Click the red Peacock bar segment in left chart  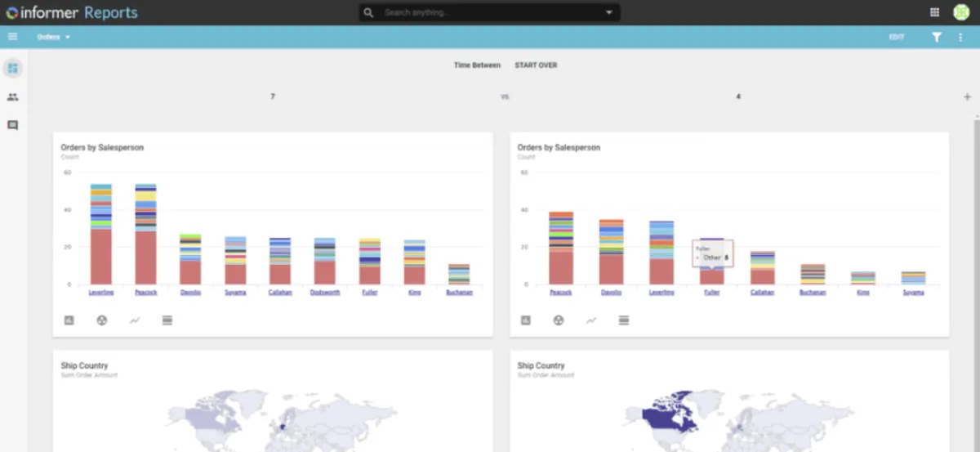coord(145,257)
